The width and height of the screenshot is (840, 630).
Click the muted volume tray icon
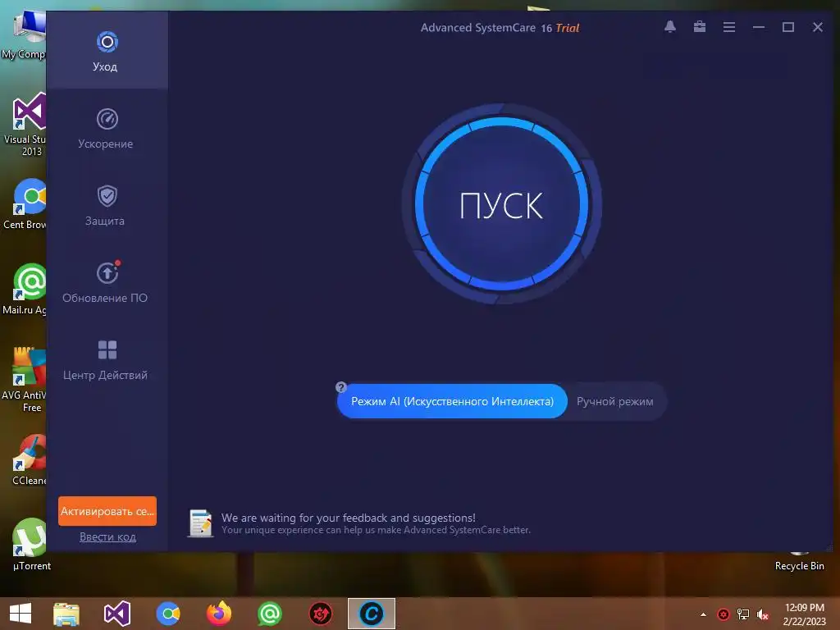pos(763,614)
